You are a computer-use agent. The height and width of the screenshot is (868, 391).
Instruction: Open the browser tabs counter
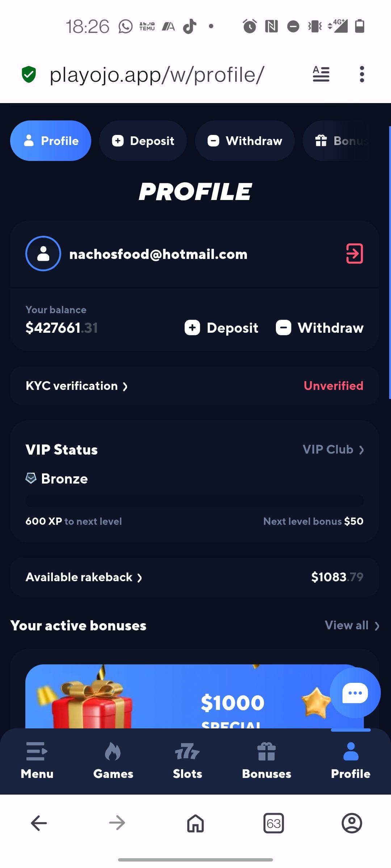pos(273,823)
